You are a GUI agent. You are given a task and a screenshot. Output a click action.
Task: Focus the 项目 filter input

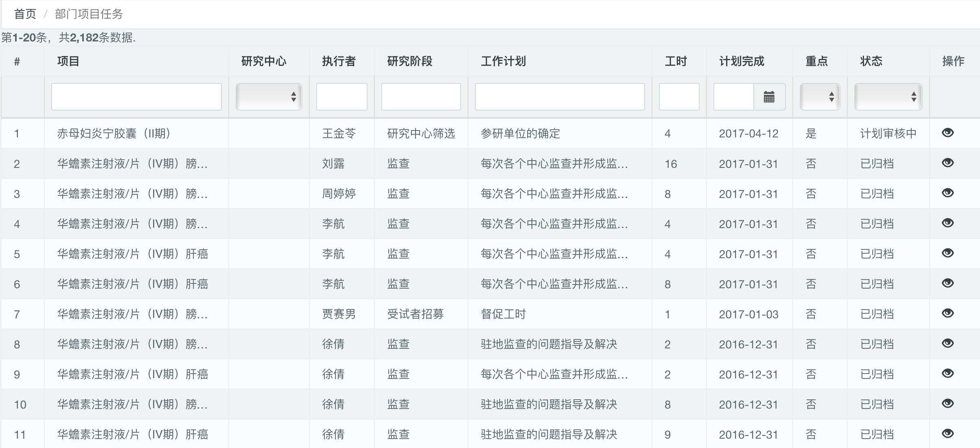(x=136, y=97)
